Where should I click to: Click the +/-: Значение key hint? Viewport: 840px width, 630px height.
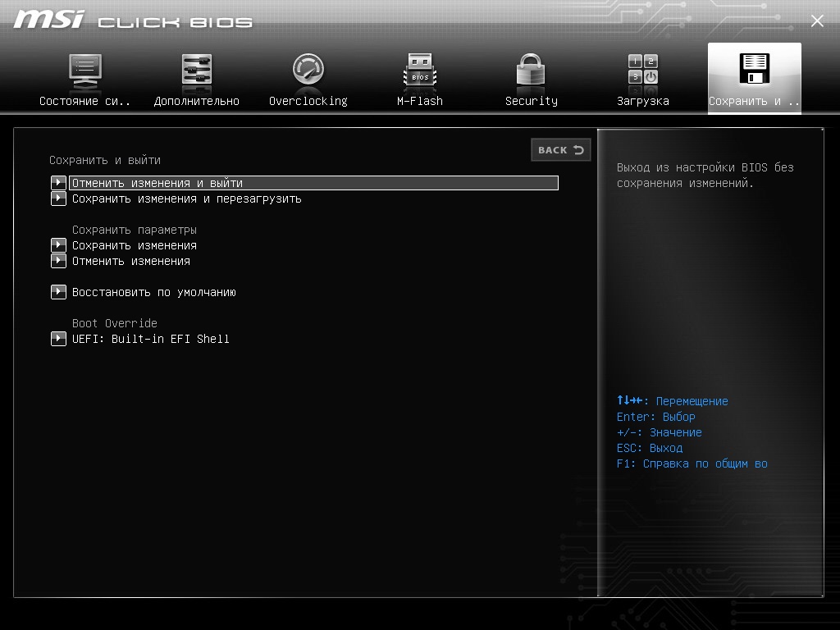pyautogui.click(x=660, y=431)
